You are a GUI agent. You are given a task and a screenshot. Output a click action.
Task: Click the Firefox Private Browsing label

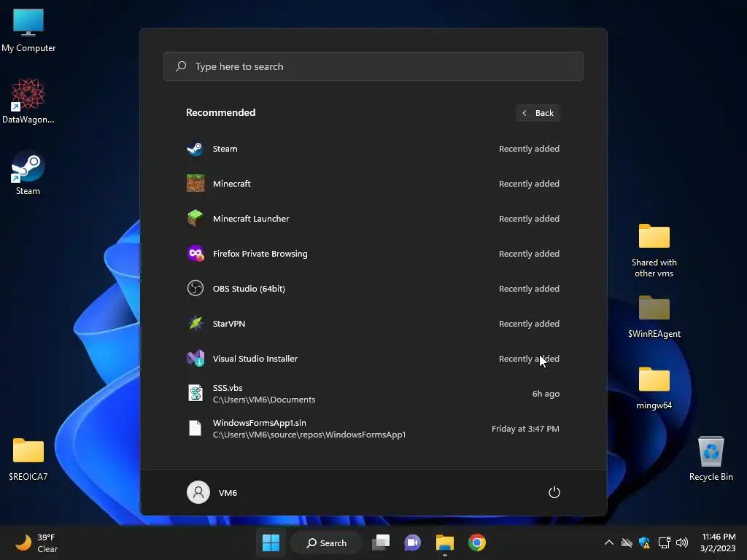pos(260,254)
